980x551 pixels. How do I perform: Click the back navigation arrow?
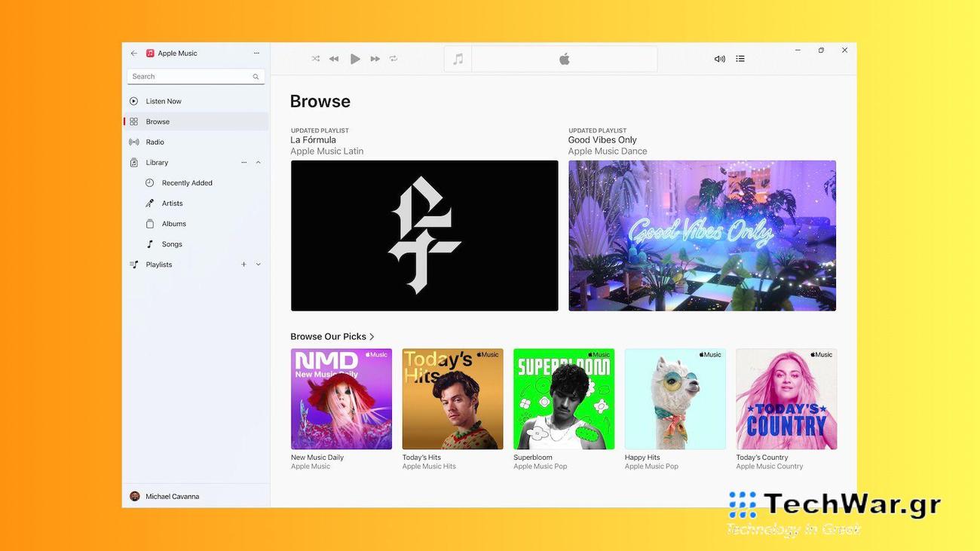133,53
